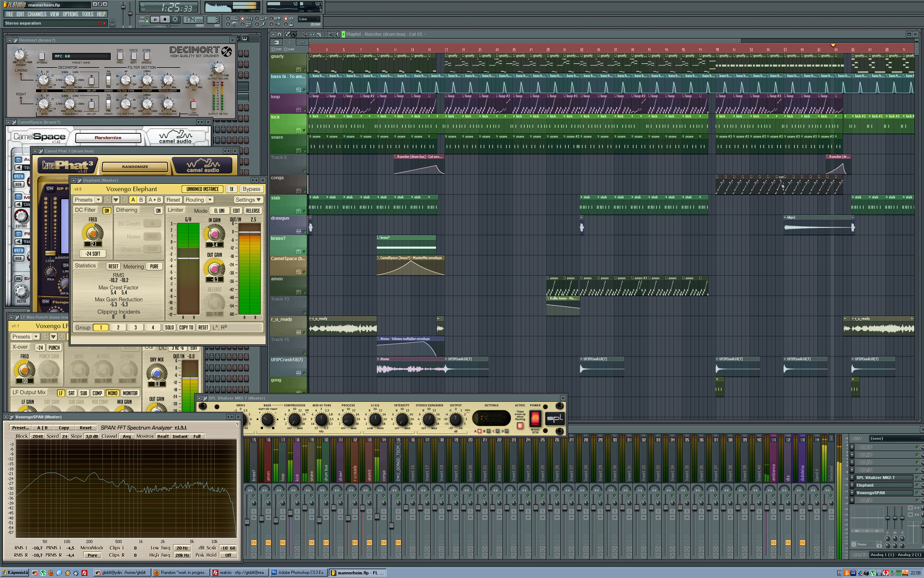The image size is (924, 578).
Task: Open the EDIT menu
Action: (x=20, y=14)
